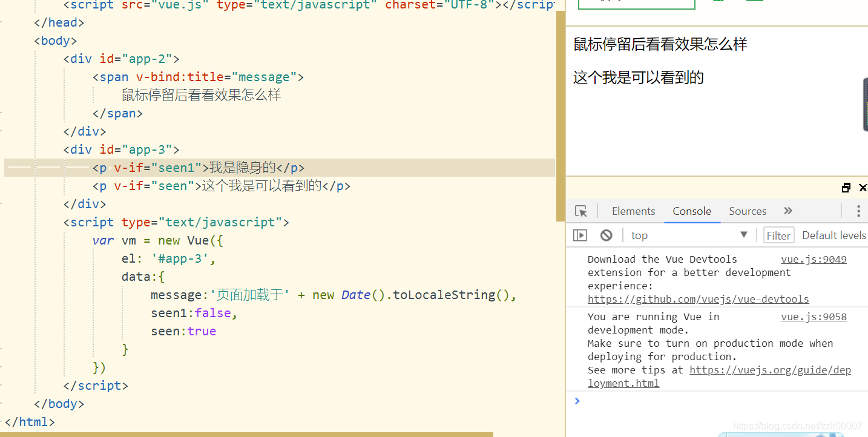Viewport: 868px width, 437px height.
Task: Show more DevTools tabs via the double chevron
Action: (787, 211)
